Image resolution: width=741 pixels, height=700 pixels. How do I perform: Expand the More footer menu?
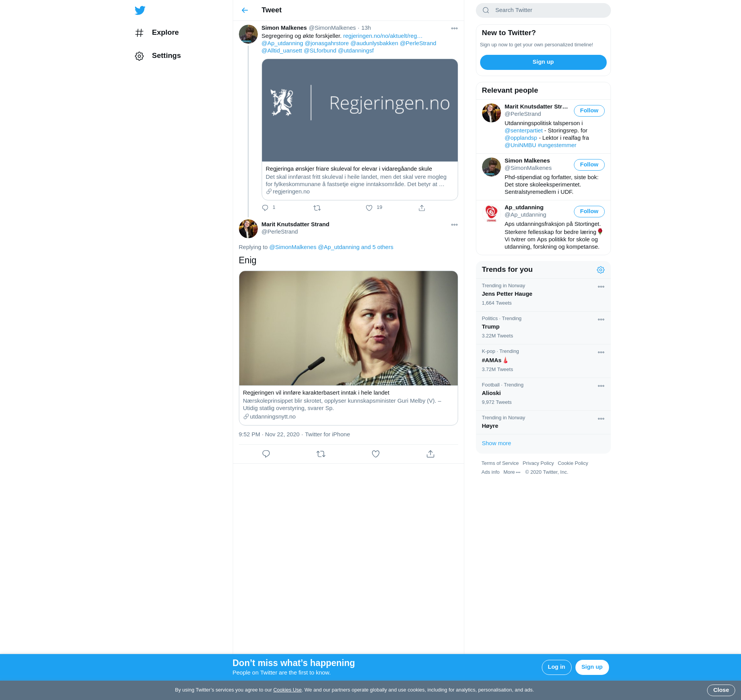pyautogui.click(x=512, y=472)
